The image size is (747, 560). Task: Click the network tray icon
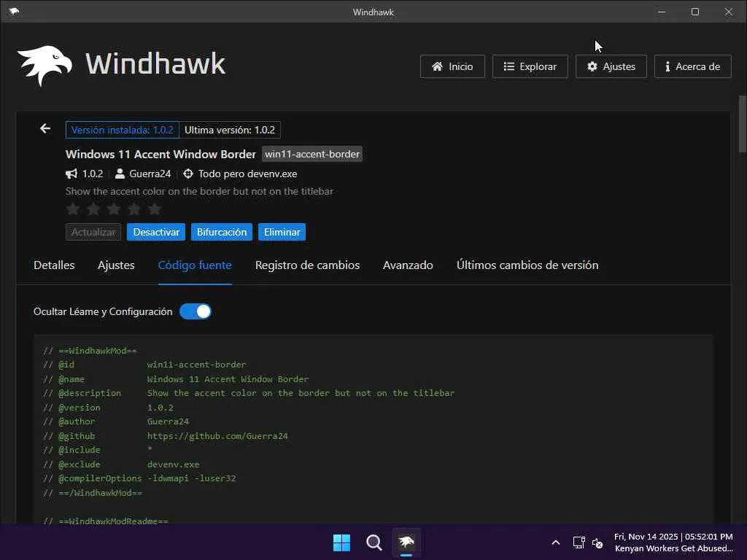pyautogui.click(x=578, y=542)
